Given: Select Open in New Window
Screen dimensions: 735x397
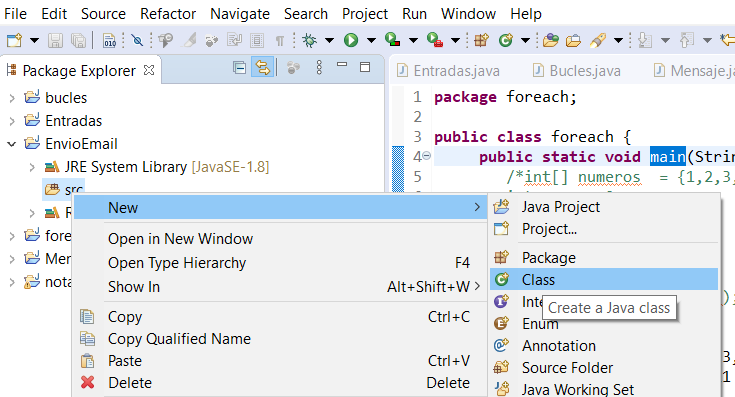Looking at the screenshot, I should (280, 239).
